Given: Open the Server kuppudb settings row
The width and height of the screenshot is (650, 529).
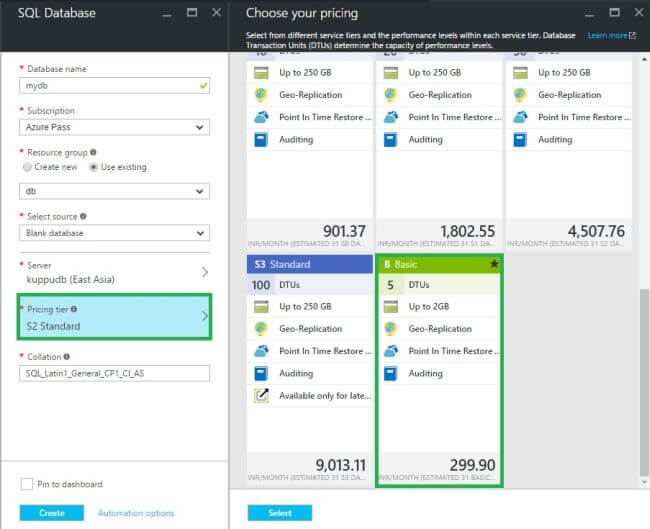Looking at the screenshot, I should (x=115, y=272).
